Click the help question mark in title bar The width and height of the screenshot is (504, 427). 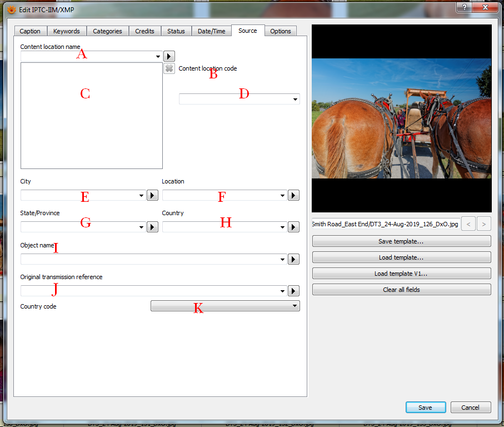464,7
